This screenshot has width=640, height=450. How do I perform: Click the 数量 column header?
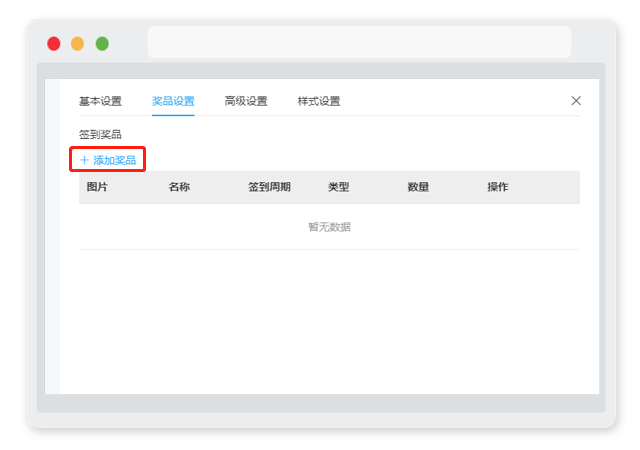click(418, 187)
